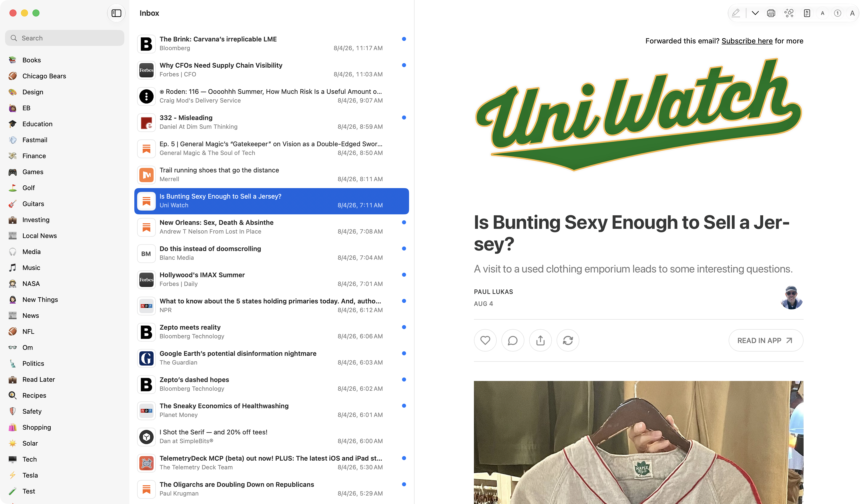Click the Music note icon
Image resolution: width=863 pixels, height=504 pixels.
pos(13,267)
